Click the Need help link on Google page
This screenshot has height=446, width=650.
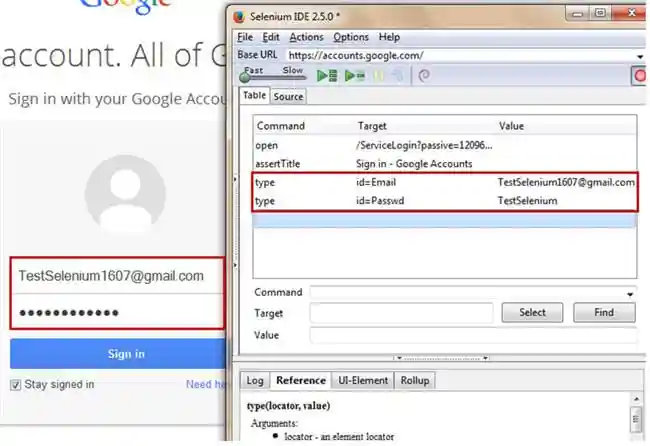206,384
